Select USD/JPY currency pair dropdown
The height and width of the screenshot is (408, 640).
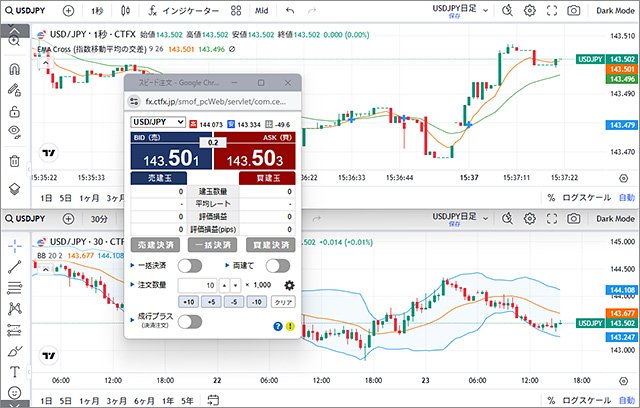[158, 122]
